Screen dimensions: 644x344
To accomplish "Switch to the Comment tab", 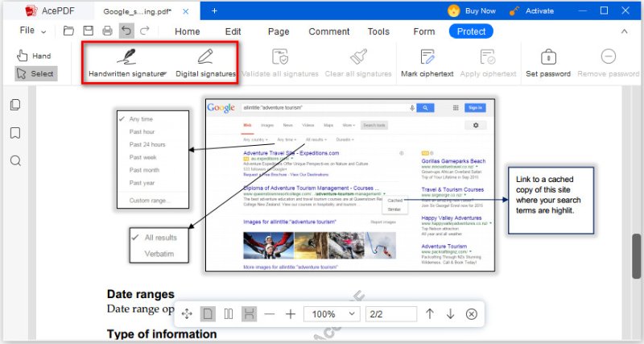I will 328,31.
